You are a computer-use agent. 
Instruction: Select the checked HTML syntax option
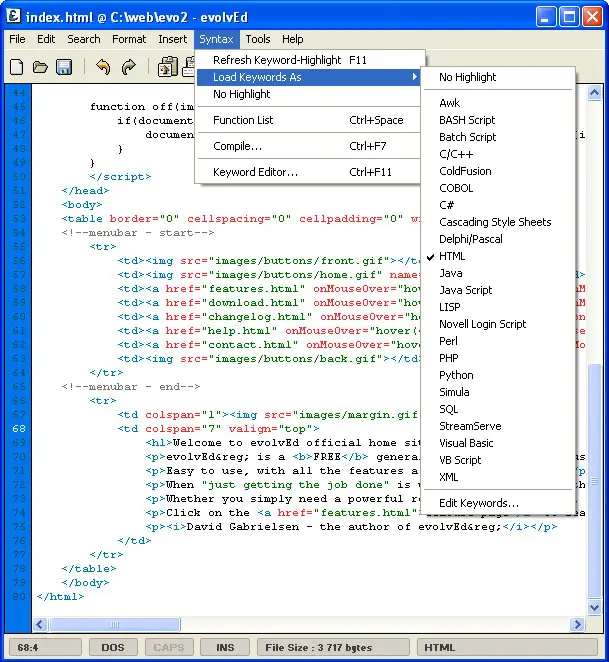pos(452,256)
